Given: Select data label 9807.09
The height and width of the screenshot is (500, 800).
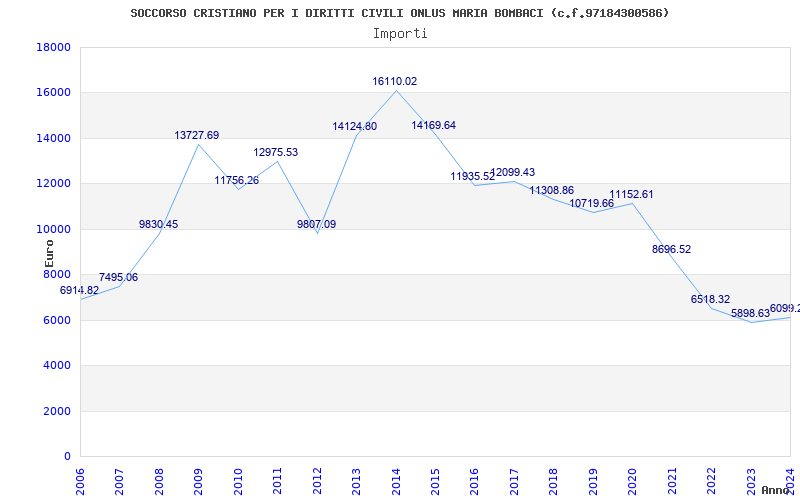Looking at the screenshot, I should [x=317, y=224].
